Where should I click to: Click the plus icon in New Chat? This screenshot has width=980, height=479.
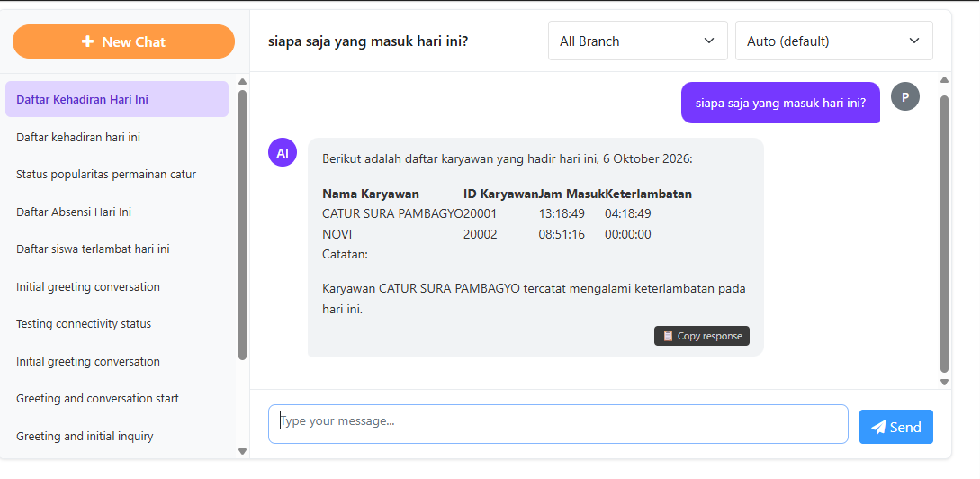point(87,41)
